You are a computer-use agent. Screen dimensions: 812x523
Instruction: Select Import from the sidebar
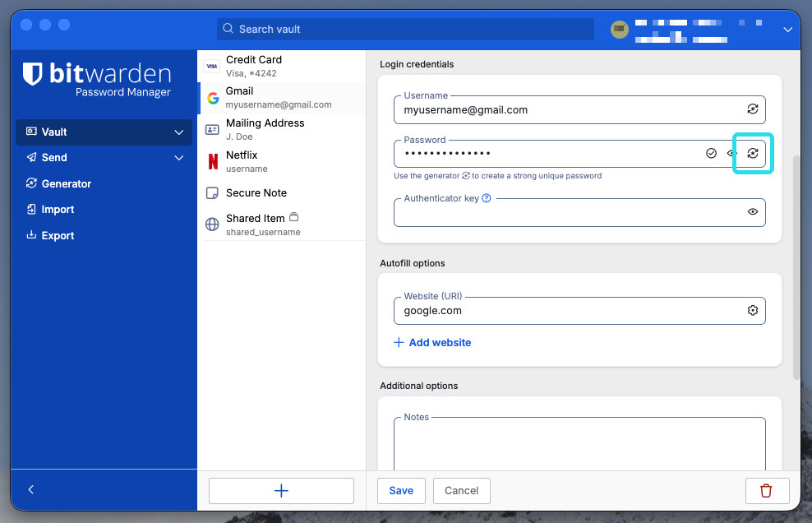57,209
